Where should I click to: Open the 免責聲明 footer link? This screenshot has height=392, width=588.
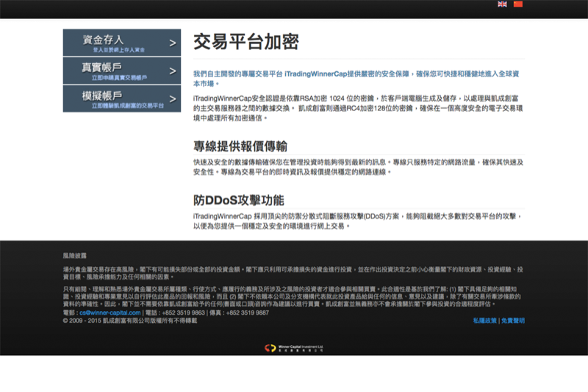[x=513, y=321]
